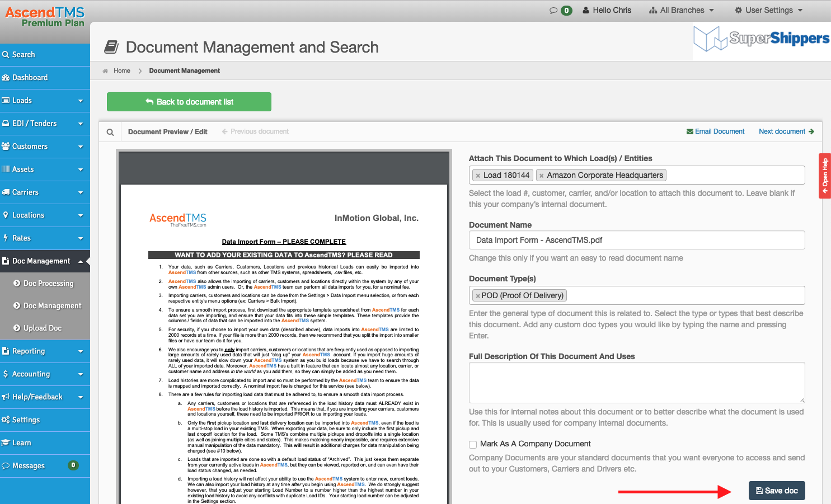This screenshot has height=504, width=831.
Task: Click the Dashboard palette icon
Action: tap(6, 77)
